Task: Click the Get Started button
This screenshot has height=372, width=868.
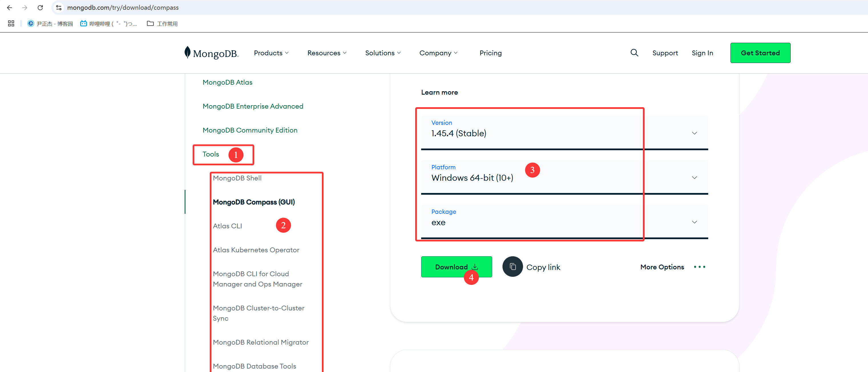Action: [760, 53]
